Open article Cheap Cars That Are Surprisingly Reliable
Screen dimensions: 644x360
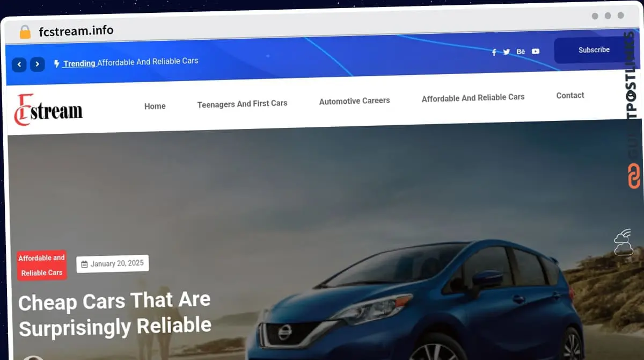point(115,314)
